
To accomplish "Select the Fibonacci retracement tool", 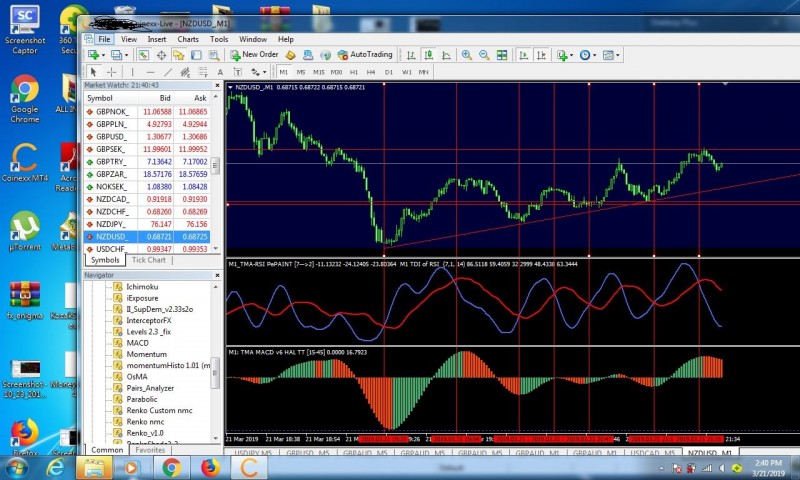I will coord(203,72).
